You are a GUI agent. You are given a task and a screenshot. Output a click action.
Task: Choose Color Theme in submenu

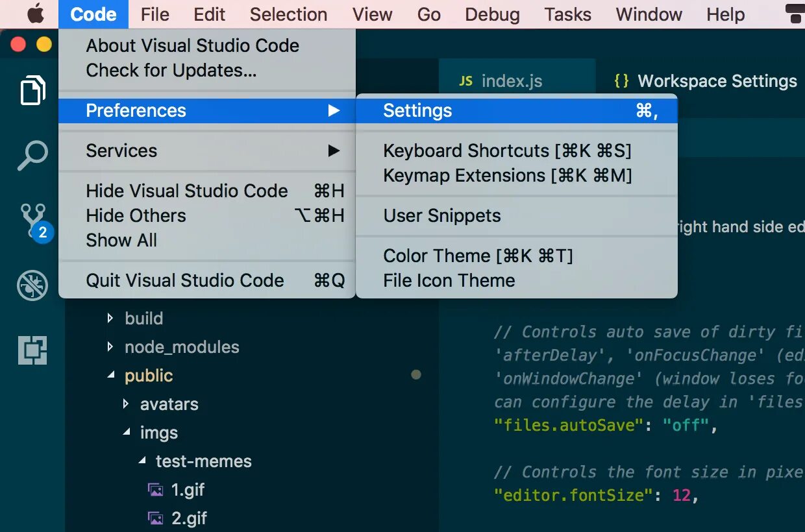tap(517, 256)
